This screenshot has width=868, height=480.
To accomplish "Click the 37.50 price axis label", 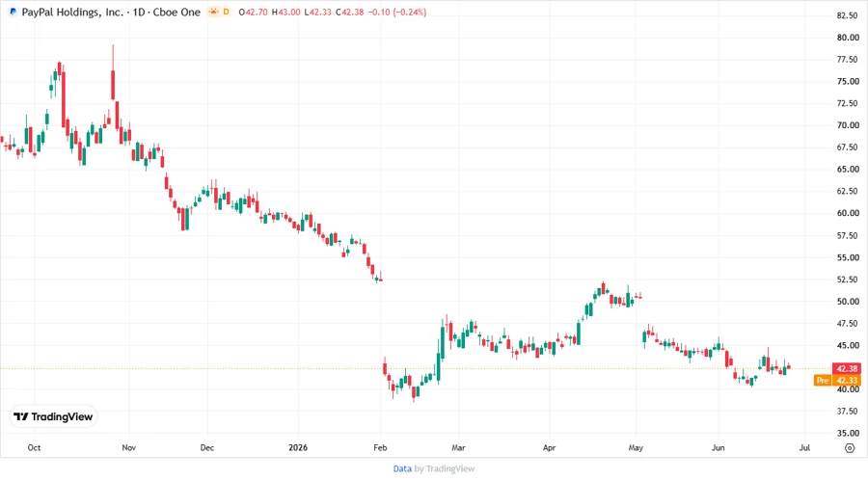I will coord(848,412).
